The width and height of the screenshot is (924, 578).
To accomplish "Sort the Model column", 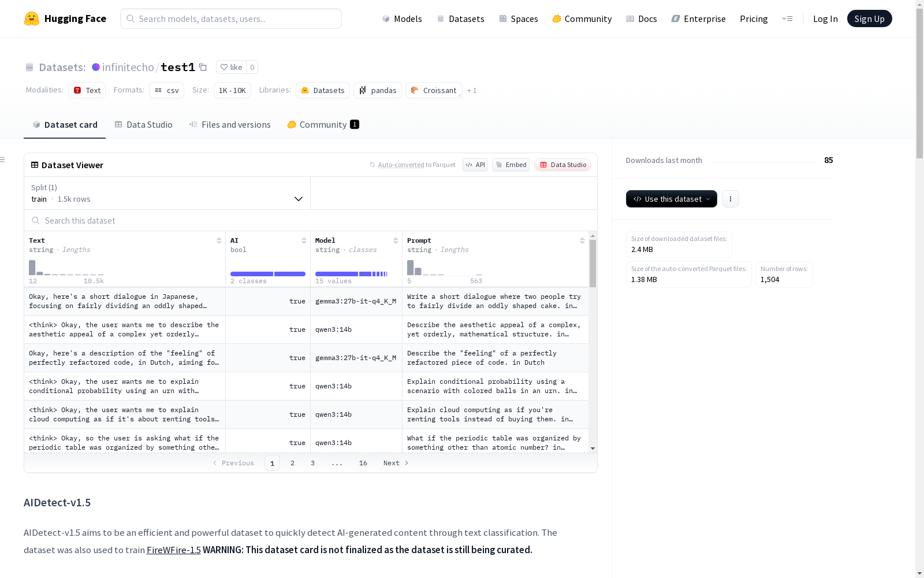I will (396, 240).
